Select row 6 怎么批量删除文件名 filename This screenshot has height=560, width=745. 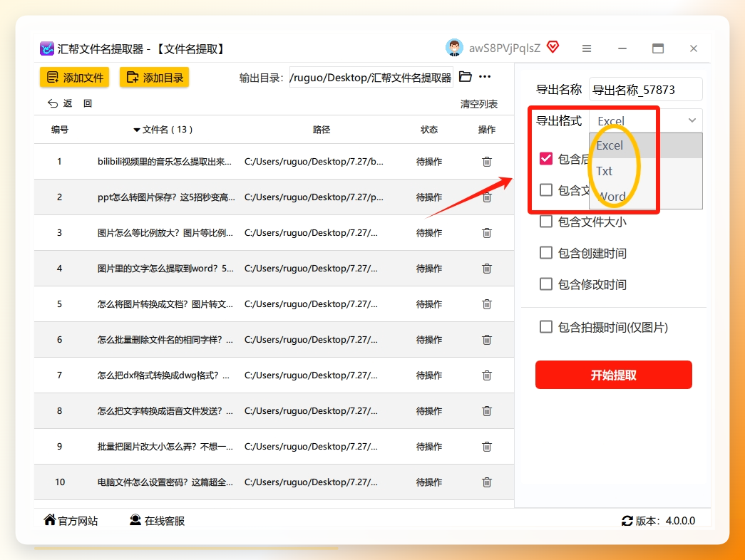click(x=165, y=340)
